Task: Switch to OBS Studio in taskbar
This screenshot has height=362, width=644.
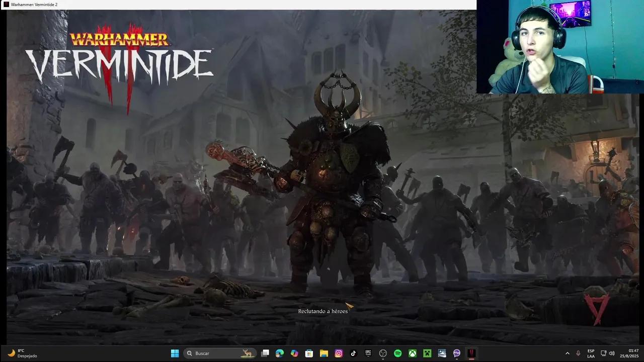Action: [x=383, y=353]
